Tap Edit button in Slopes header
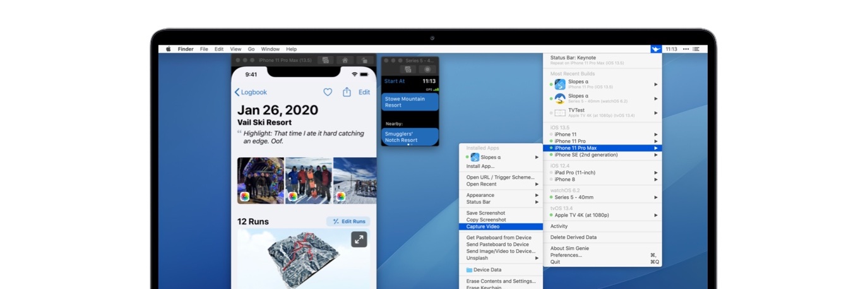 (x=364, y=92)
